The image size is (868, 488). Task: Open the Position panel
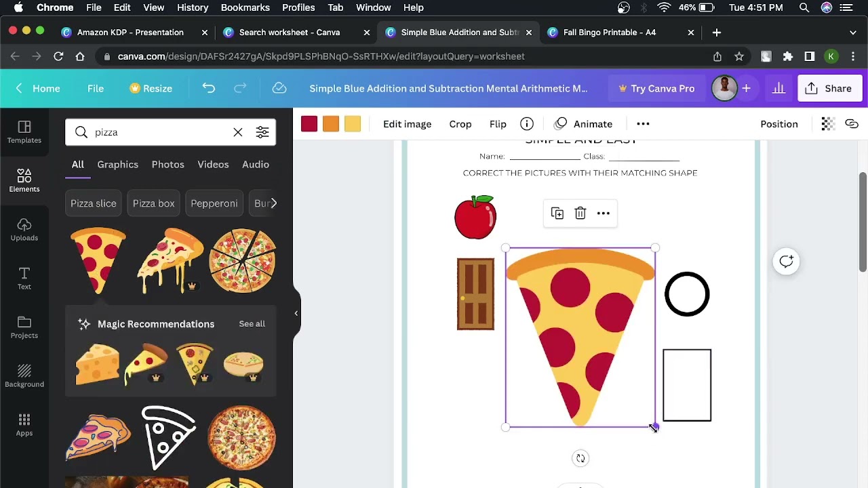[x=779, y=124]
